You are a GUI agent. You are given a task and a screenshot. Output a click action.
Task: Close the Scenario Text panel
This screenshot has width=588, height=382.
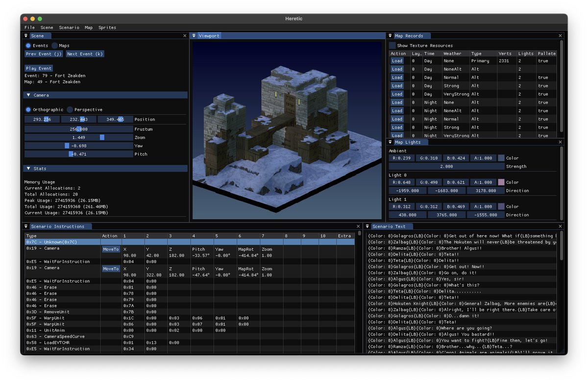point(560,226)
